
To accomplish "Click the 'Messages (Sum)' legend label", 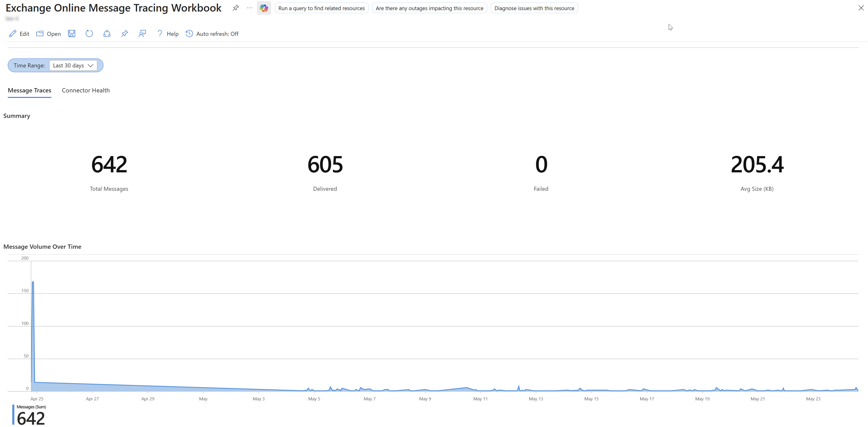I will point(31,407).
